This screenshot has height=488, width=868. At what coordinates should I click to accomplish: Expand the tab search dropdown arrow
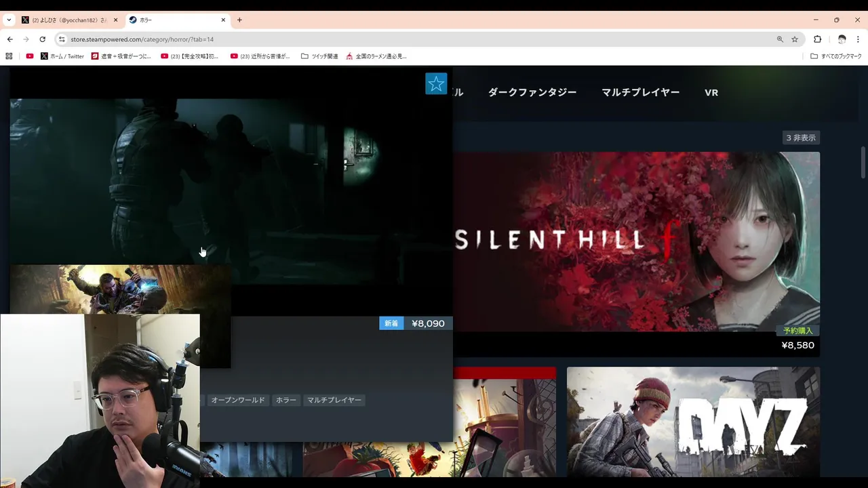[9, 20]
